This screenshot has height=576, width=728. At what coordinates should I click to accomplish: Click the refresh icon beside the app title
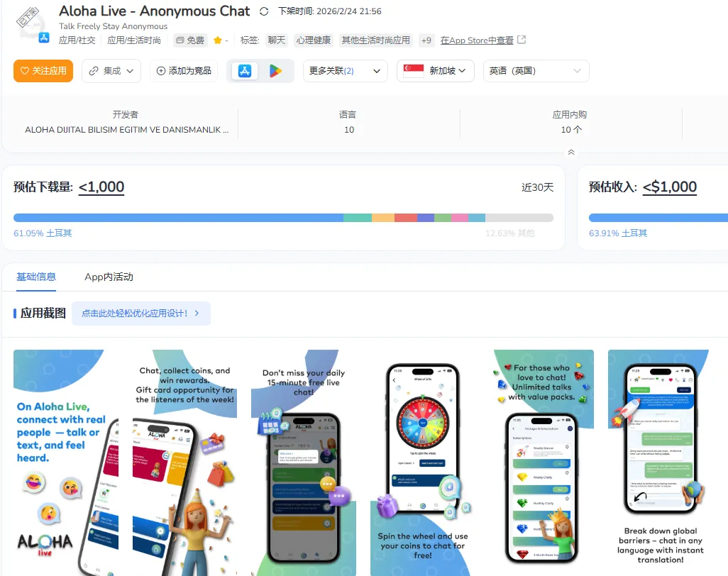click(264, 11)
